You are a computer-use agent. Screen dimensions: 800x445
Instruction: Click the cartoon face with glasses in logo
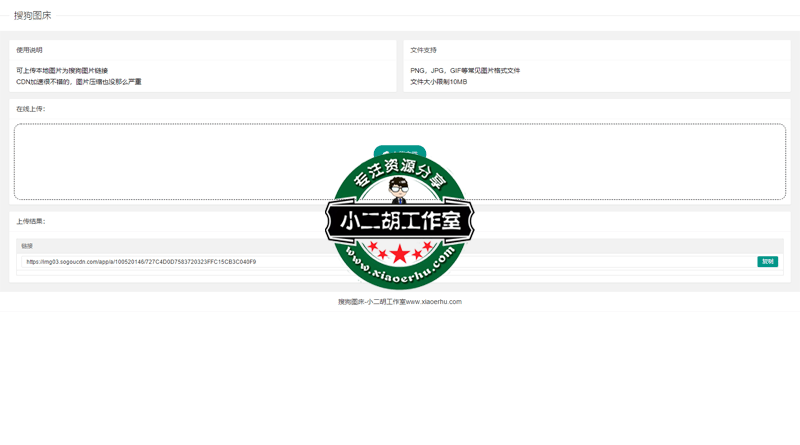[x=399, y=187]
